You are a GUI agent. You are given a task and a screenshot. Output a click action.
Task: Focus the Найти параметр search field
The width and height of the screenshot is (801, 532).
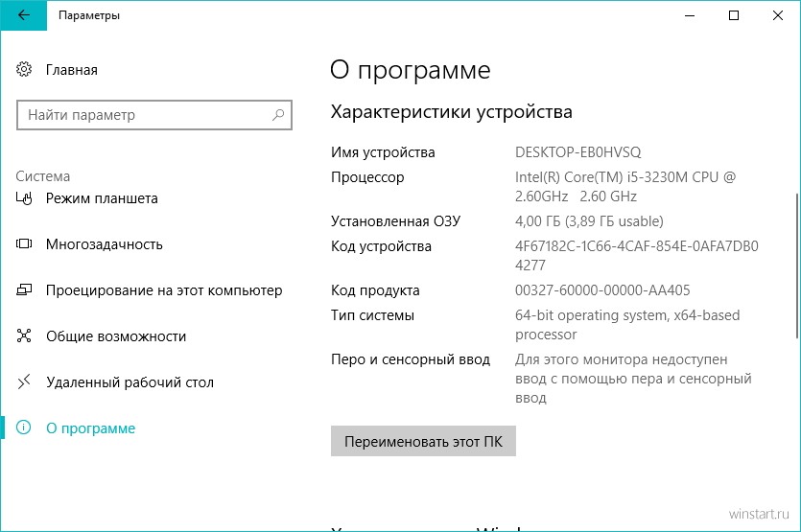[154, 115]
